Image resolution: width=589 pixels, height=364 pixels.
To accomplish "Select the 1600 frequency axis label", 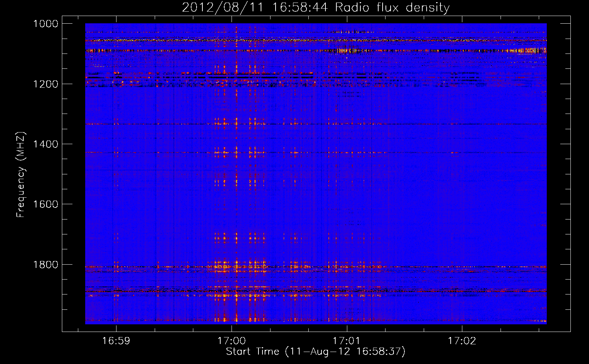I will [46, 204].
